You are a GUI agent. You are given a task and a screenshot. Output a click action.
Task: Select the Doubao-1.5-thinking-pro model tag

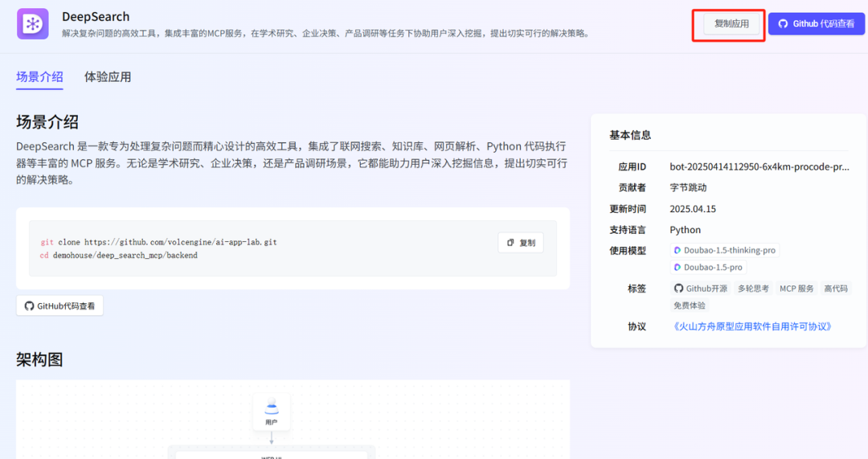point(725,250)
